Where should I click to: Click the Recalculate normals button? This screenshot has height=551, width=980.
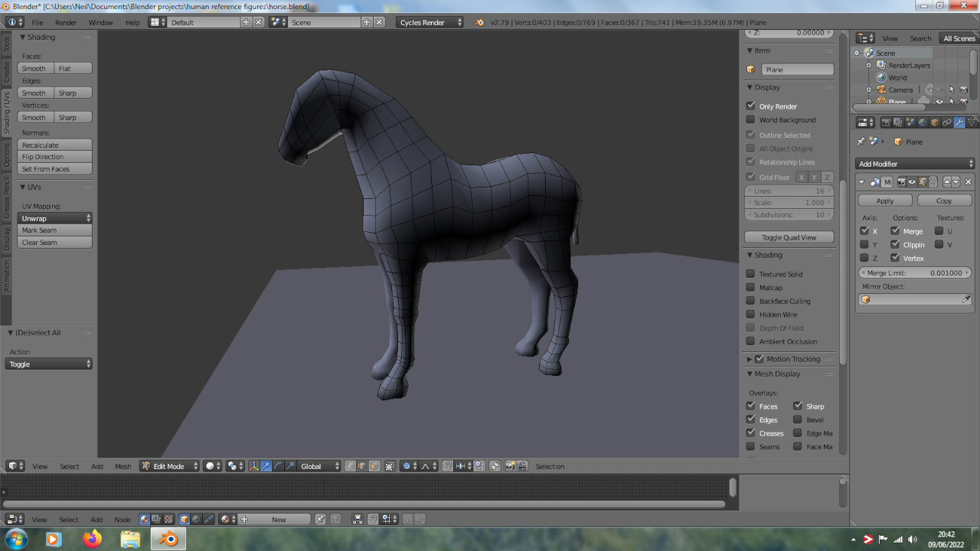tap(54, 145)
